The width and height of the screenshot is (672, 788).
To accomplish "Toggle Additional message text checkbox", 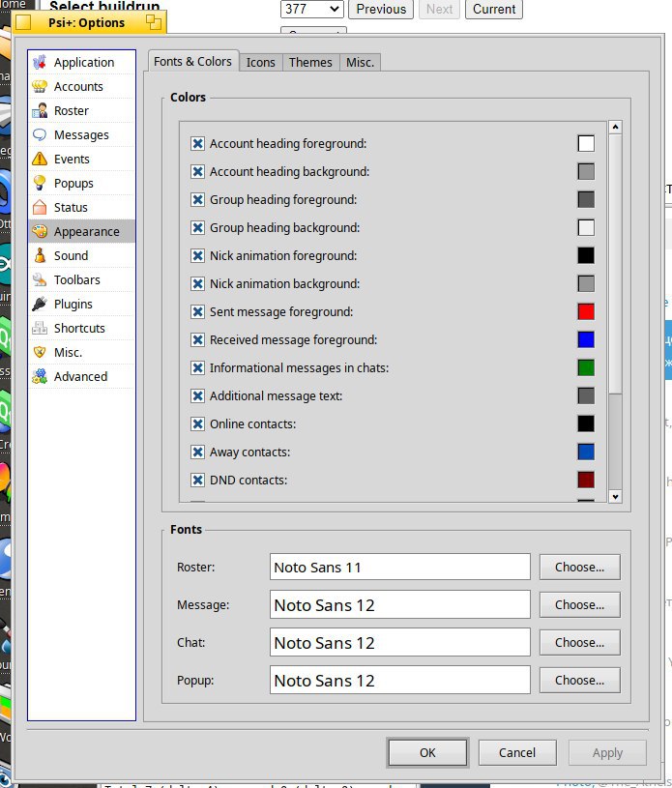I will pyautogui.click(x=197, y=396).
